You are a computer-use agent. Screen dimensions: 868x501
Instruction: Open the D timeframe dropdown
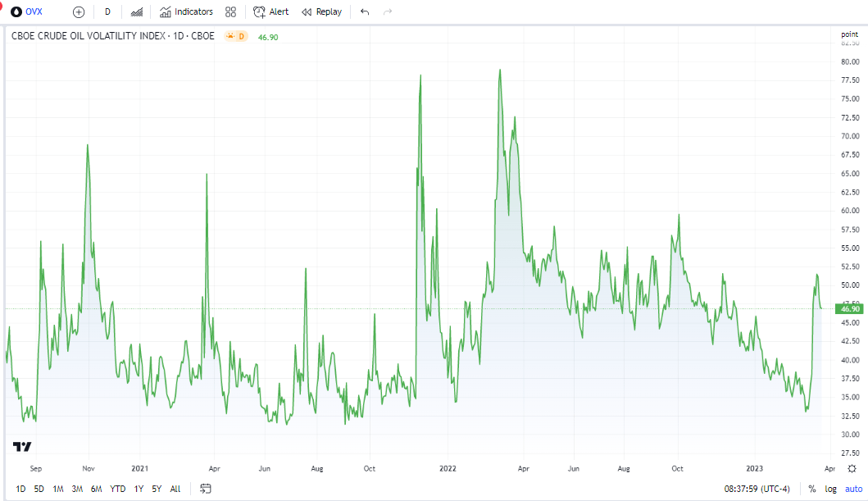tap(107, 11)
